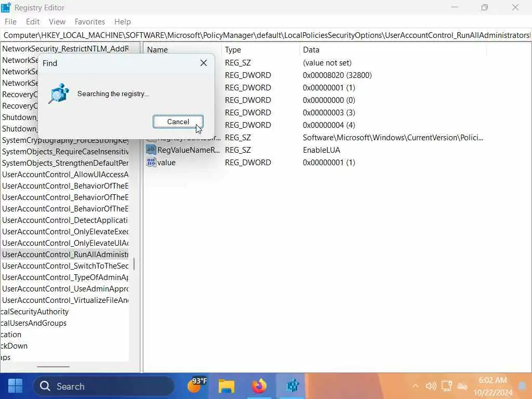532x399 pixels.
Task: Select NetworkSecurity_RestrictNTLM_AddR key
Action: [x=65, y=49]
